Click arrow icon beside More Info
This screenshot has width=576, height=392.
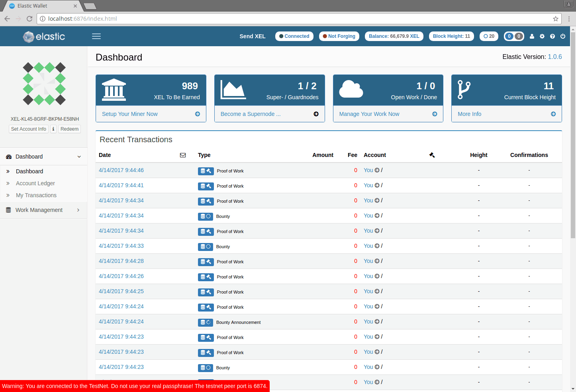pyautogui.click(x=553, y=114)
